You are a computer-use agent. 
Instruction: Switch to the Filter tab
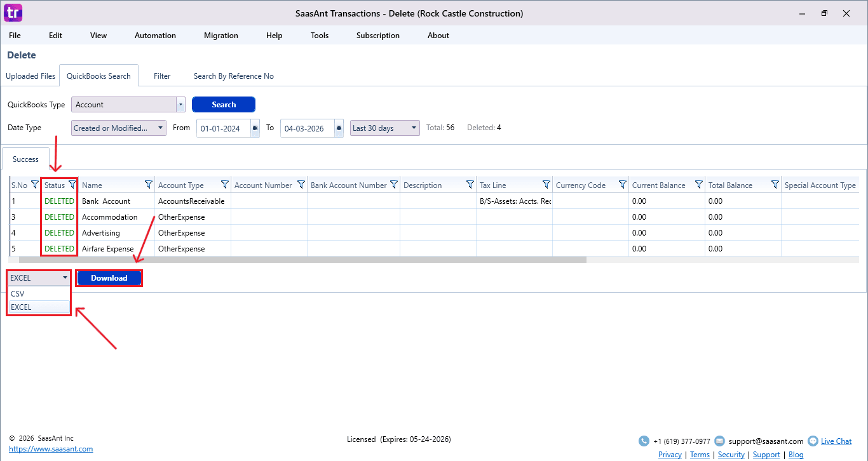[162, 76]
